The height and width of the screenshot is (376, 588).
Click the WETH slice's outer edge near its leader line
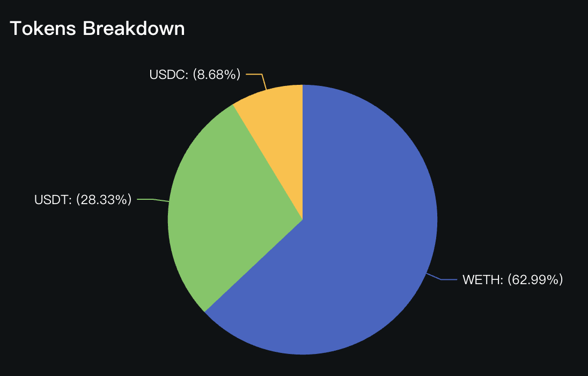tap(427, 273)
